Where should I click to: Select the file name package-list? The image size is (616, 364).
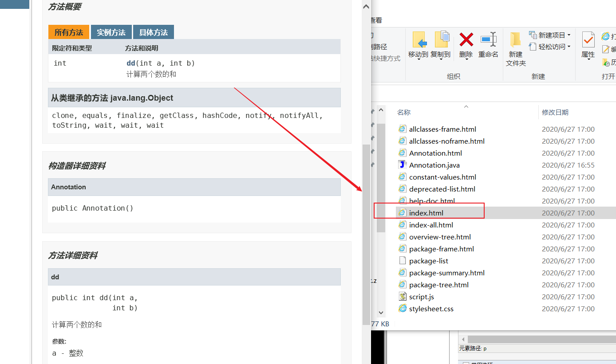(429, 261)
